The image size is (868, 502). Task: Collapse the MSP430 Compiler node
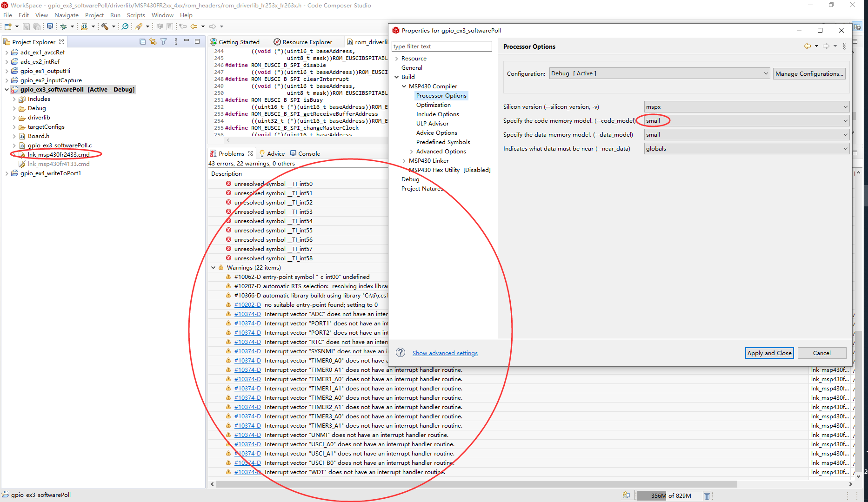coord(404,86)
